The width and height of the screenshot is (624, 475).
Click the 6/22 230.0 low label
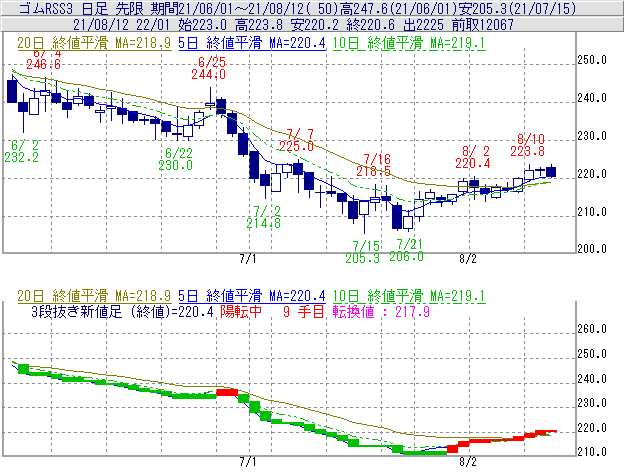[176, 159]
